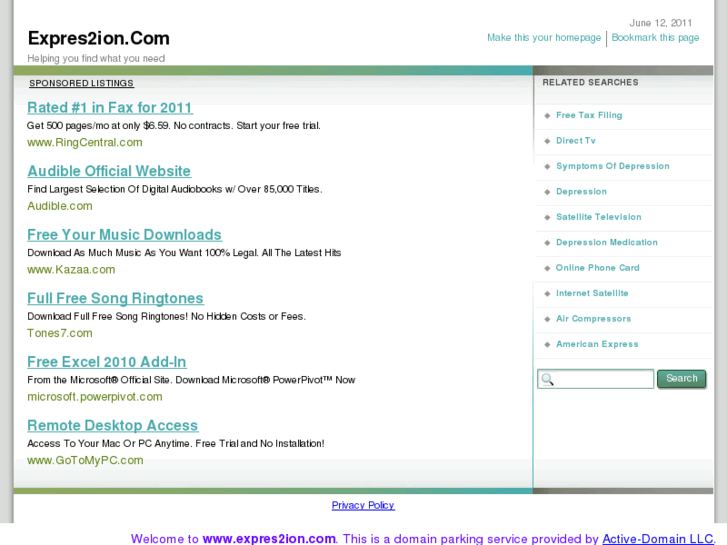The image size is (727, 545).
Task: Select Symptoms Of Depression related search
Action: 612,166
